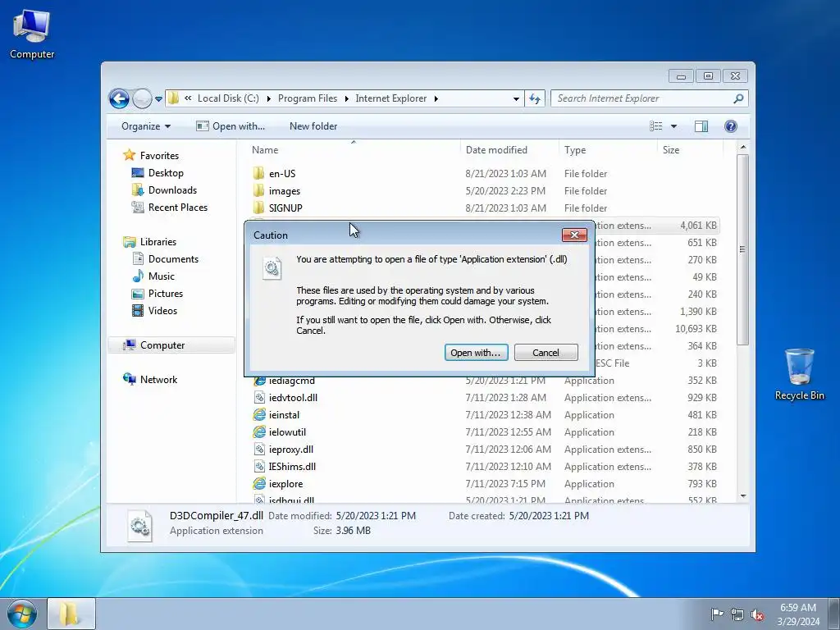
Task: Click the Explorer folder taskbar icon
Action: (71, 614)
